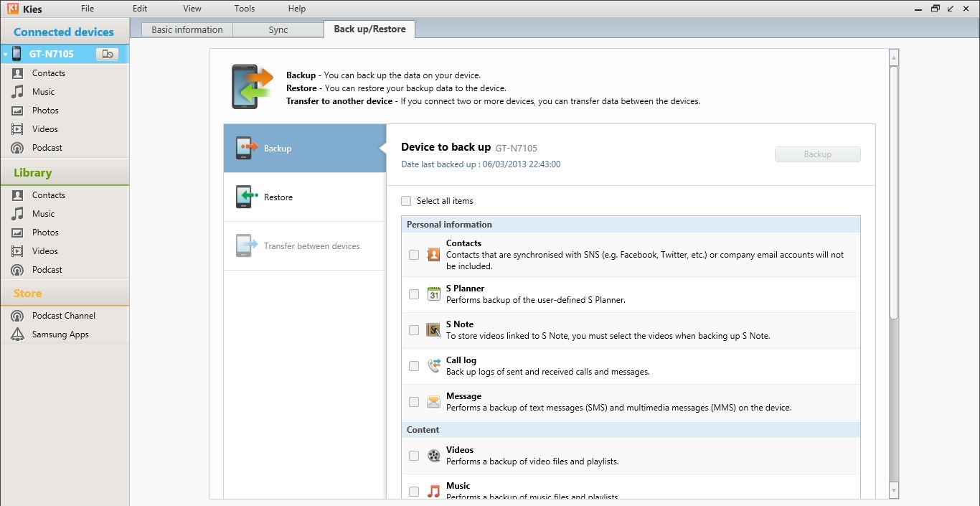Image resolution: width=980 pixels, height=506 pixels.
Task: Enable the Message backup checkbox
Action: (414, 402)
